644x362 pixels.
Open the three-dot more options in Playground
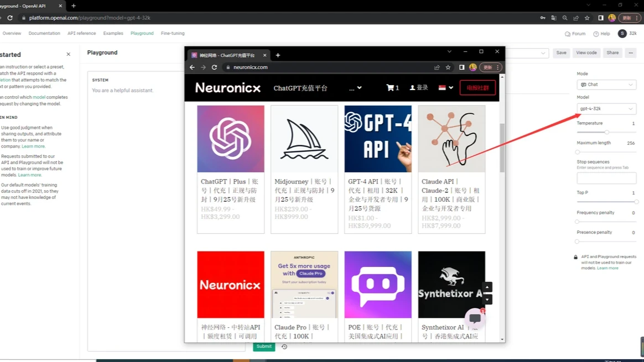[x=631, y=53]
